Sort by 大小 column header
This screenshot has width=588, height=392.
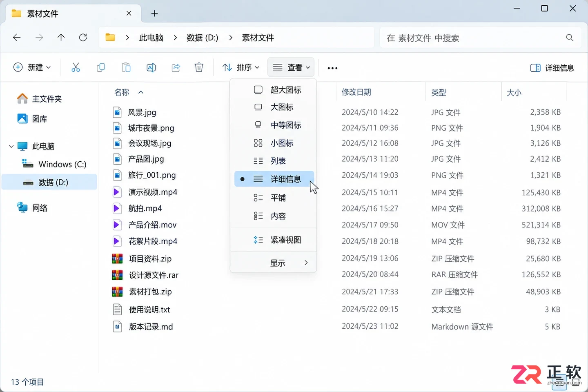514,93
